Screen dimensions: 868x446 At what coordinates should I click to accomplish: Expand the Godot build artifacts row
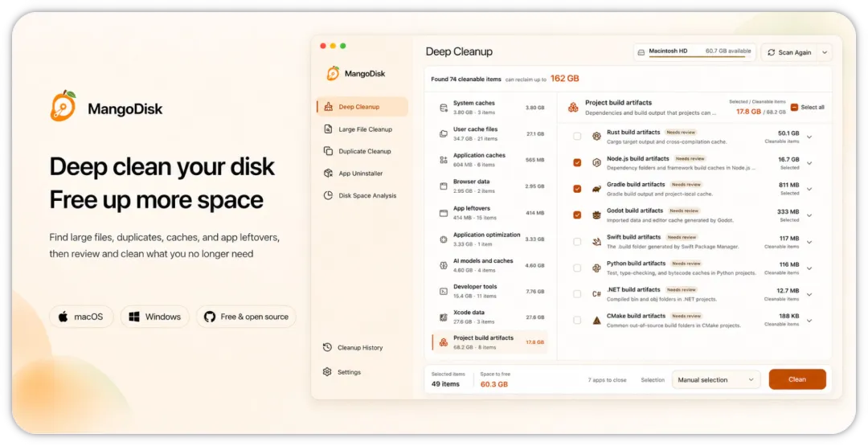click(x=809, y=215)
